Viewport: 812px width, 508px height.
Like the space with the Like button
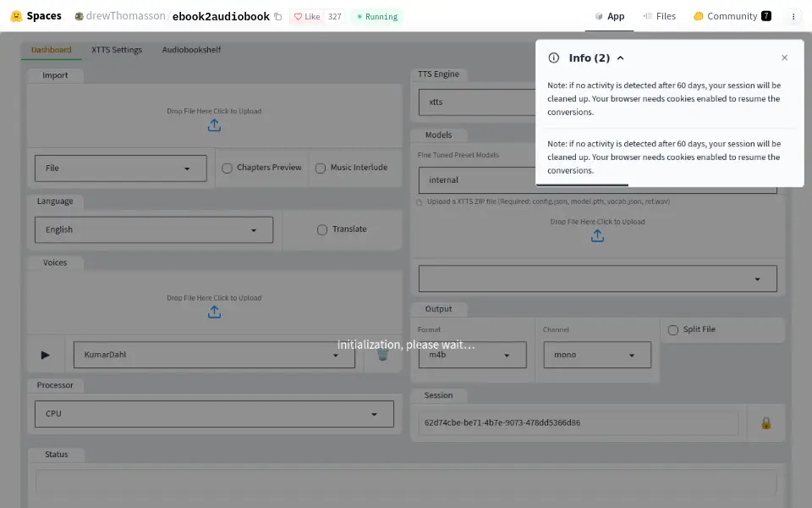(307, 17)
